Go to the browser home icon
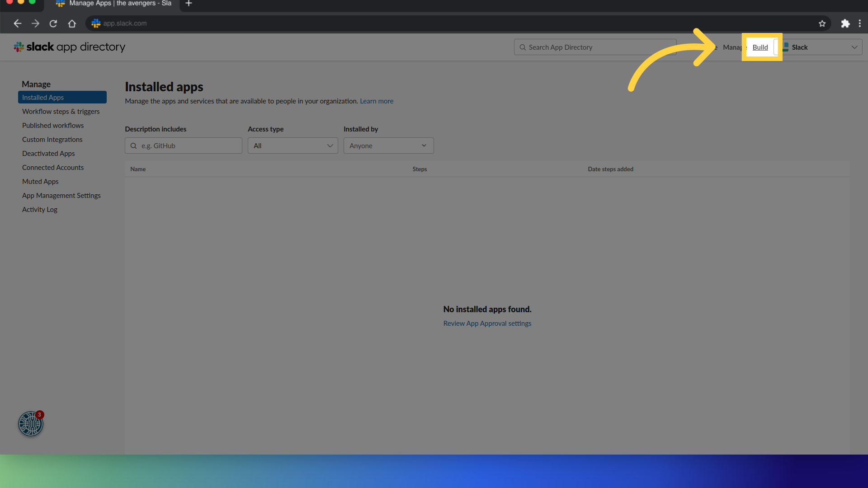The image size is (868, 488). coord(72,23)
